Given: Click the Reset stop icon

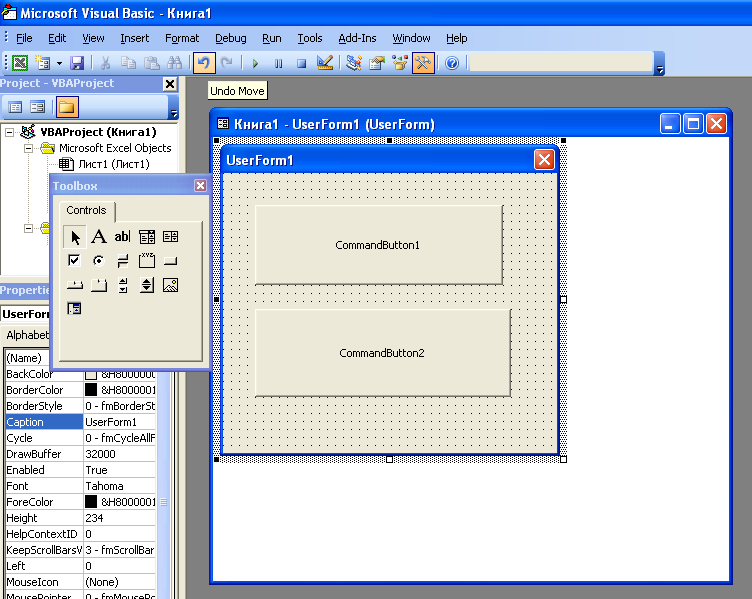Looking at the screenshot, I should [x=301, y=63].
